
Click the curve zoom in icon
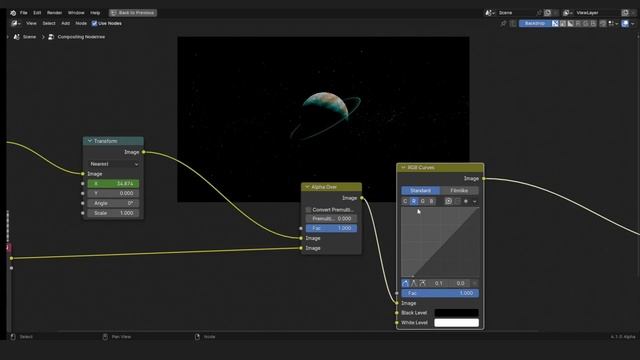coord(449,201)
